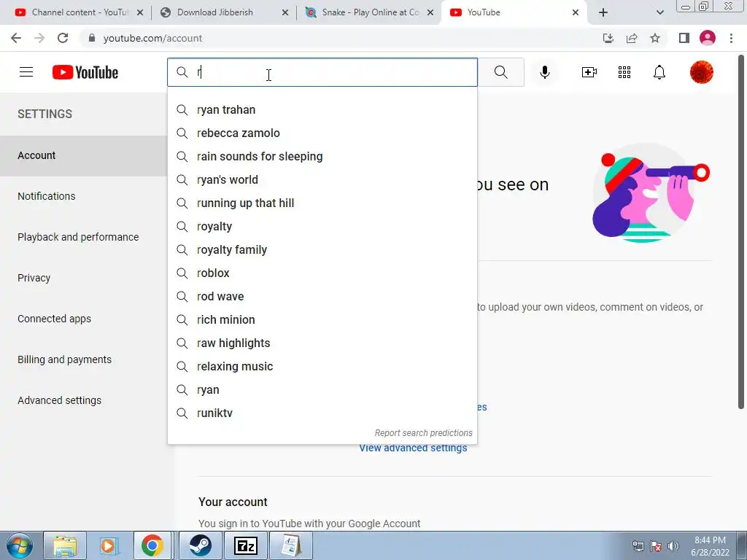
Task: Open the notifications bell
Action: click(x=659, y=72)
